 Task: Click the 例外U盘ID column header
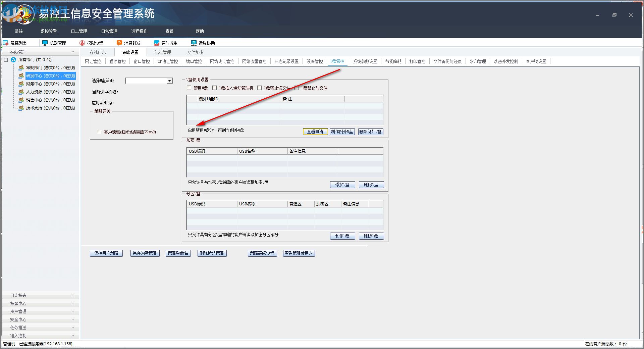(239, 99)
